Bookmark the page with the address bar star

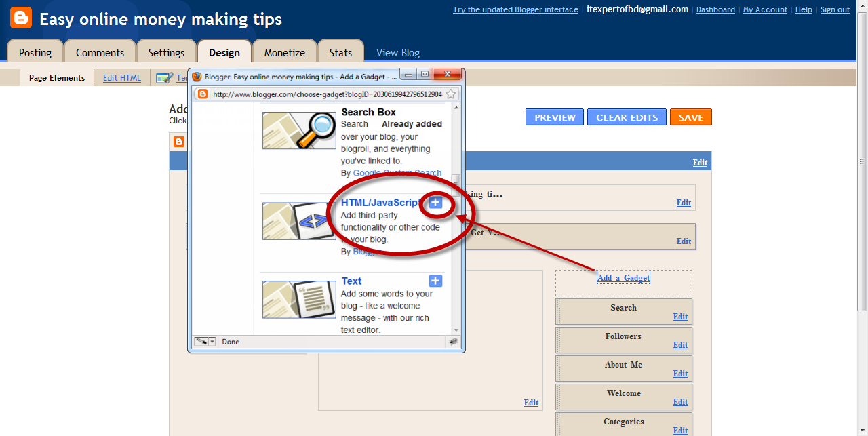pos(451,94)
